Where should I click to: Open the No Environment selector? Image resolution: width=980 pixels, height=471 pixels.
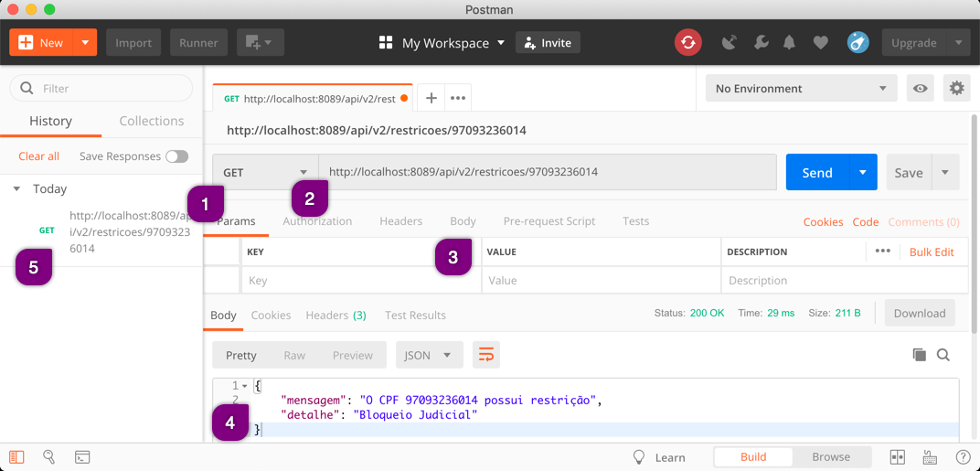801,88
